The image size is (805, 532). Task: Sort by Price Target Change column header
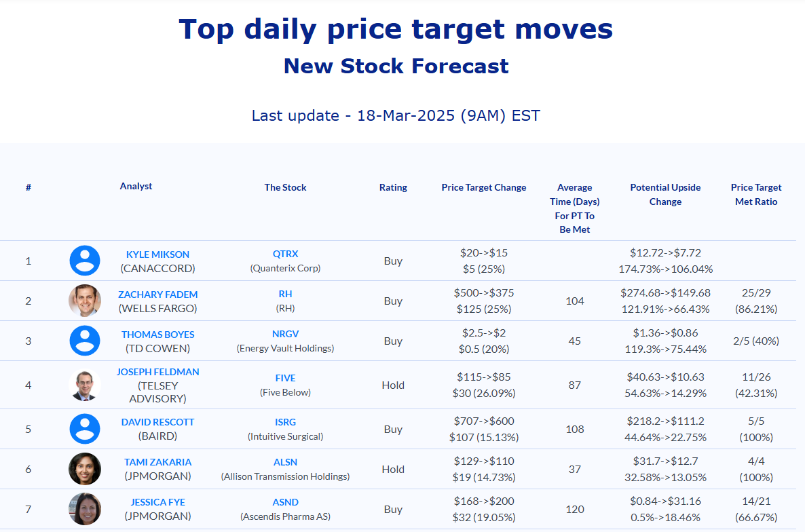click(484, 187)
